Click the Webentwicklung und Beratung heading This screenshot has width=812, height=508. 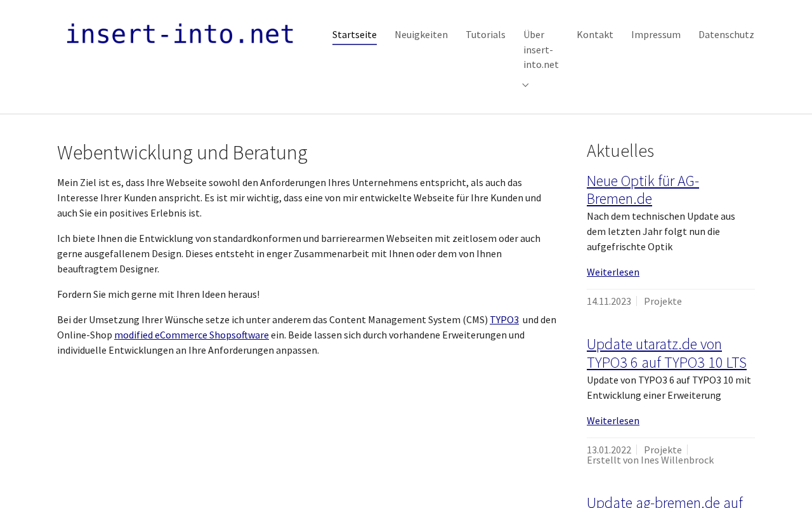pyautogui.click(x=182, y=152)
